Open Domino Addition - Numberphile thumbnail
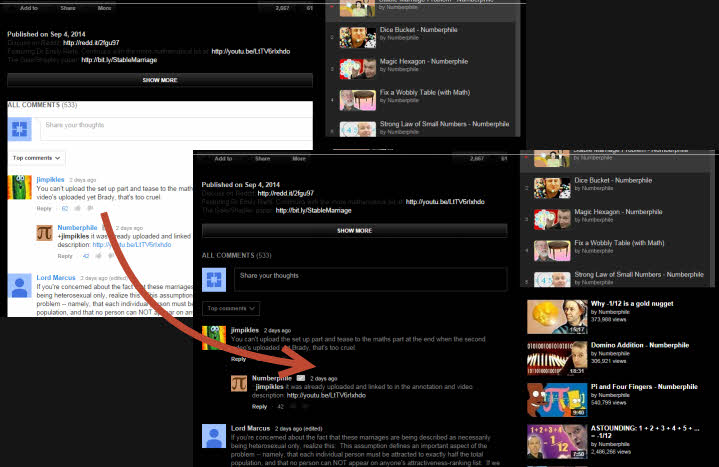 [x=557, y=358]
